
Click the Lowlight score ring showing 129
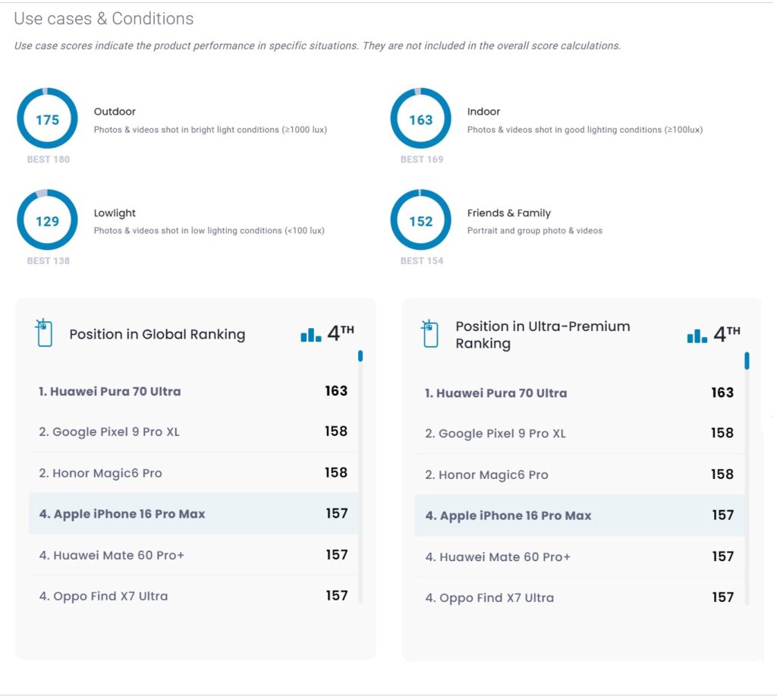(x=47, y=221)
